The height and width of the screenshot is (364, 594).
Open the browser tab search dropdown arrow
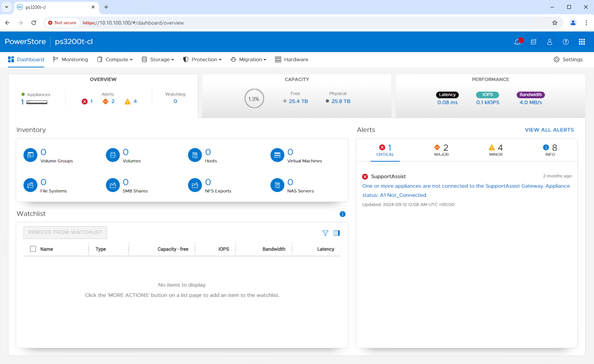[x=7, y=7]
